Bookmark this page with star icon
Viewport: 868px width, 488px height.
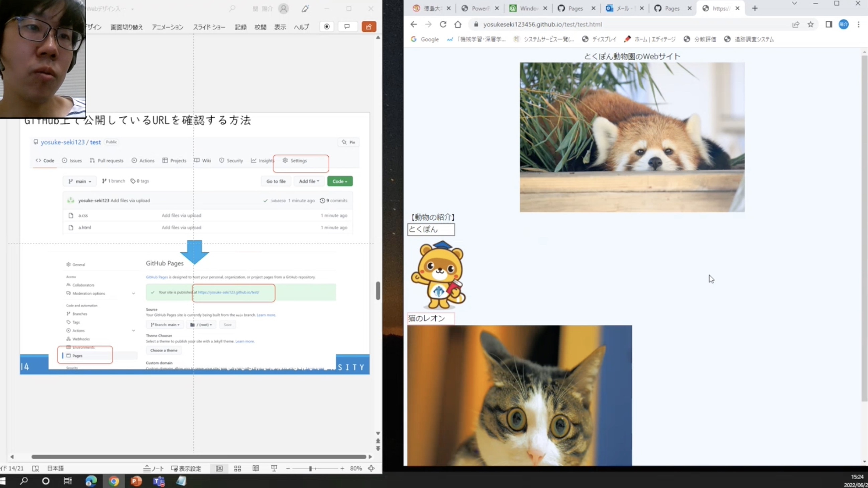coord(811,24)
